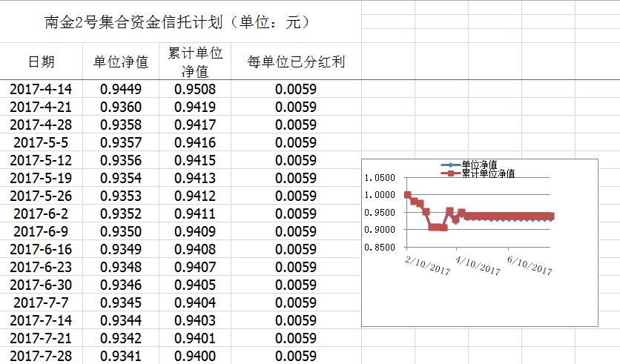The height and width of the screenshot is (364, 620).
Task: Click the 4/10/2017 date axis label in chart
Action: [x=478, y=265]
